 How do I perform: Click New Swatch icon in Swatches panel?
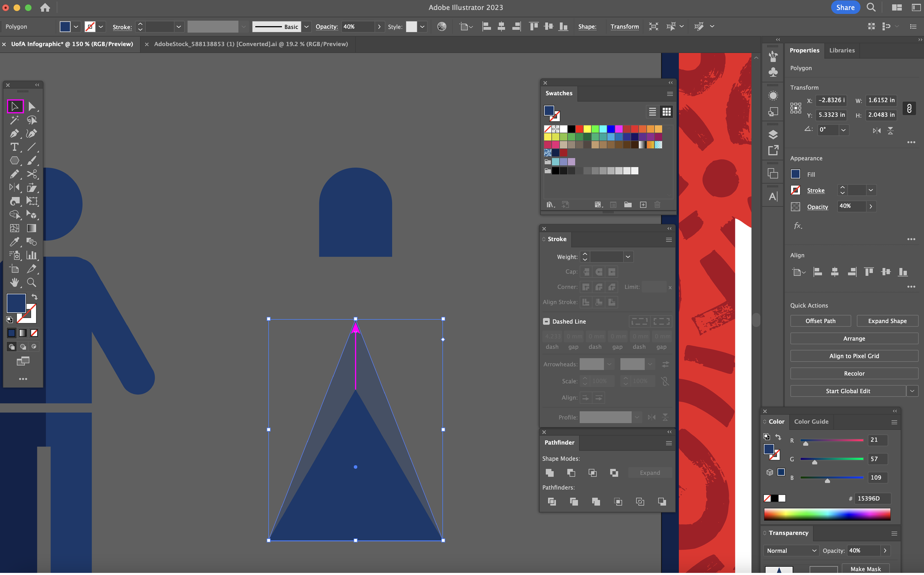tap(643, 205)
